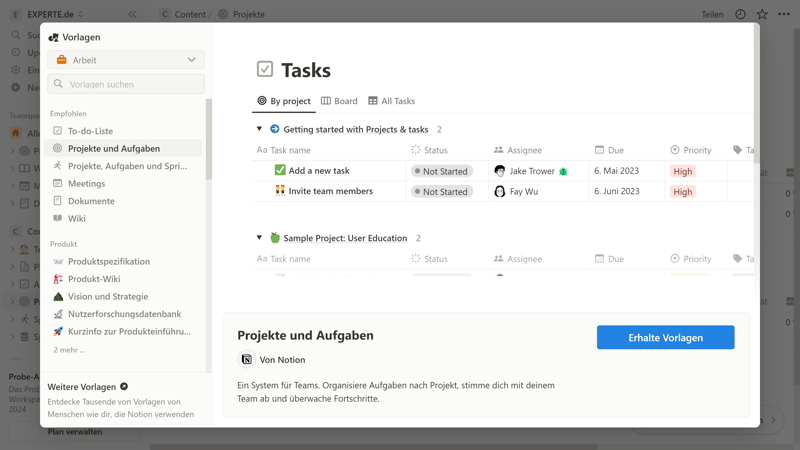
Task: Open the history clock icon in top bar
Action: tap(740, 15)
